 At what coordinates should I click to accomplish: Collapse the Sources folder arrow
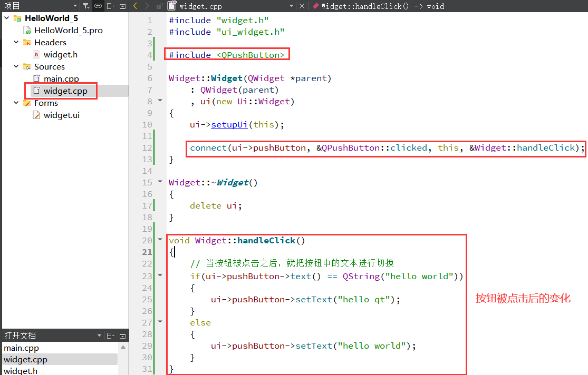16,66
